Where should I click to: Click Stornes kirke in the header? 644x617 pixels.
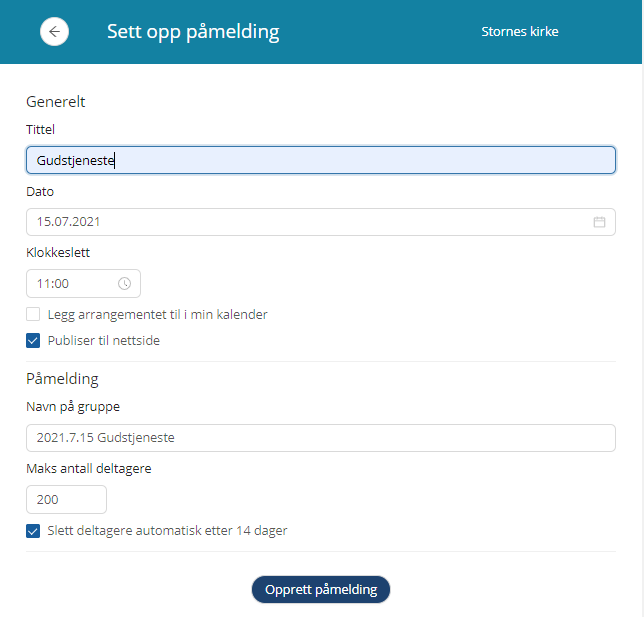pyautogui.click(x=520, y=32)
